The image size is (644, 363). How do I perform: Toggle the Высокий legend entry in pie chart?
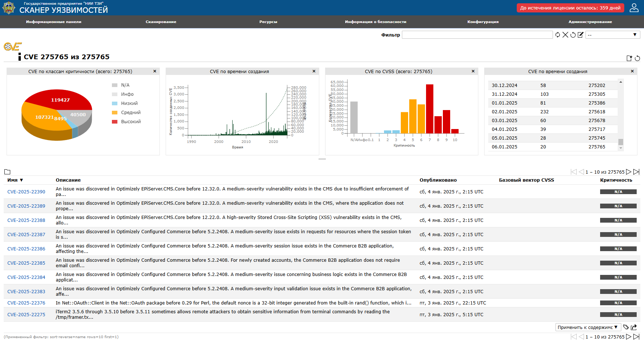[131, 122]
